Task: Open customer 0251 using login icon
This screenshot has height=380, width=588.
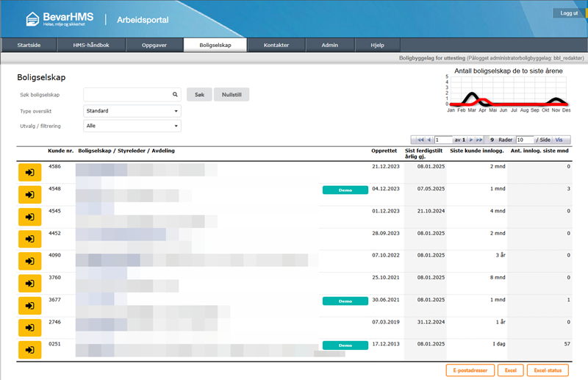Action: [x=29, y=349]
